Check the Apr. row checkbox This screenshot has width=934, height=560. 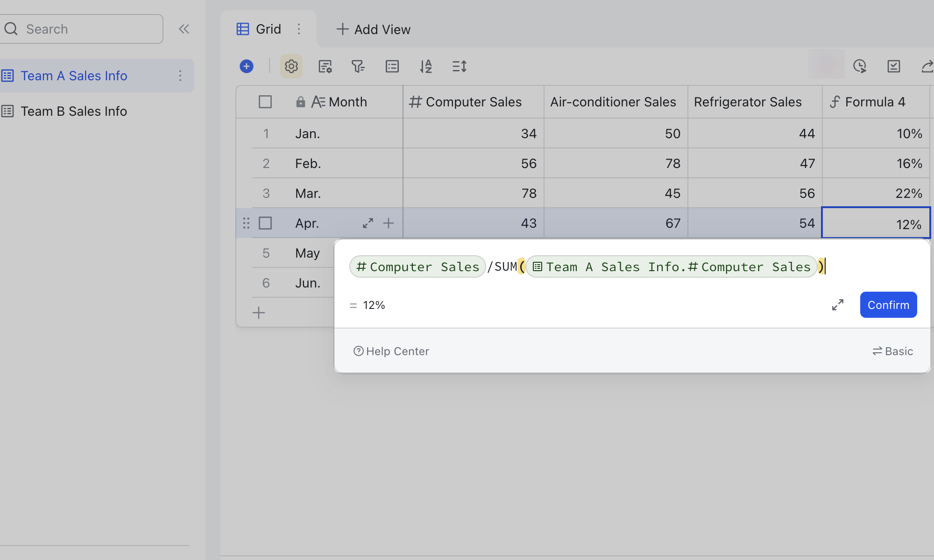coord(265,223)
